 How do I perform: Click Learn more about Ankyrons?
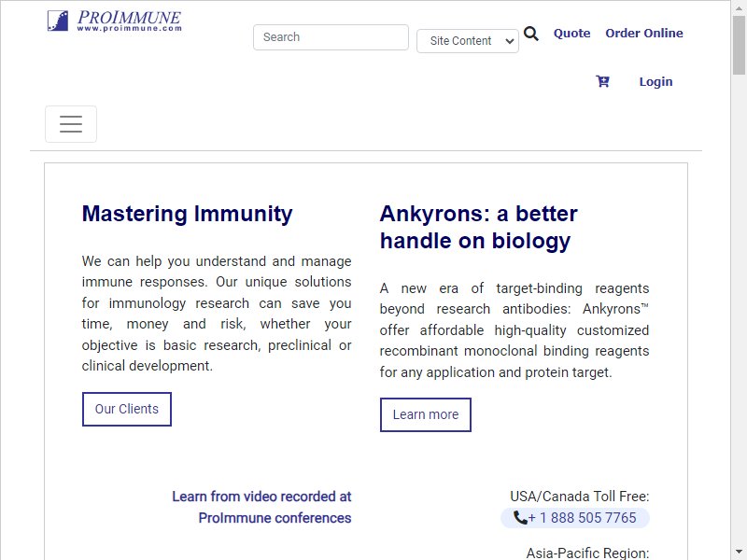coord(426,414)
